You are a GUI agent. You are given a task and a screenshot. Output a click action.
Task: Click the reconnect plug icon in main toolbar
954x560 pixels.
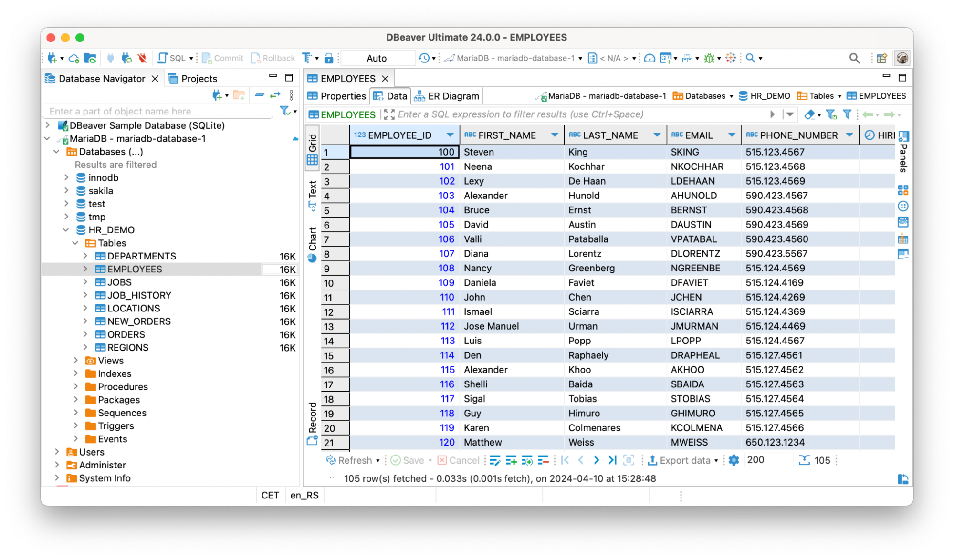[126, 58]
